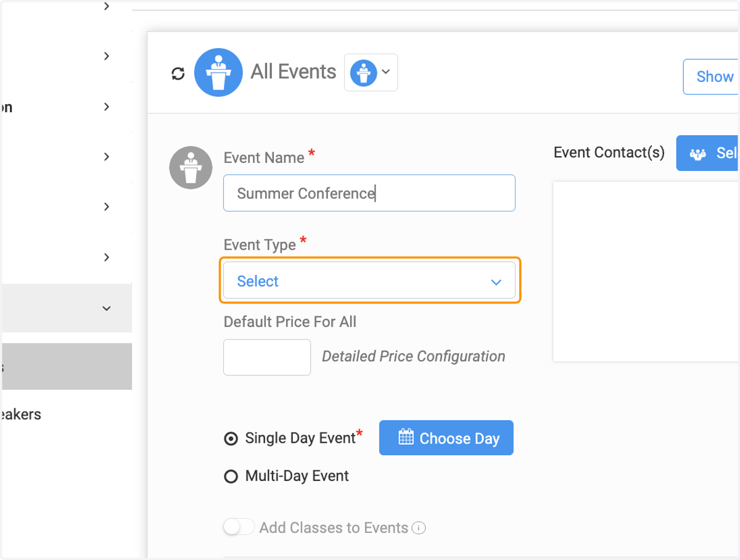Click the gray event avatar icon
740x560 pixels.
point(191,168)
